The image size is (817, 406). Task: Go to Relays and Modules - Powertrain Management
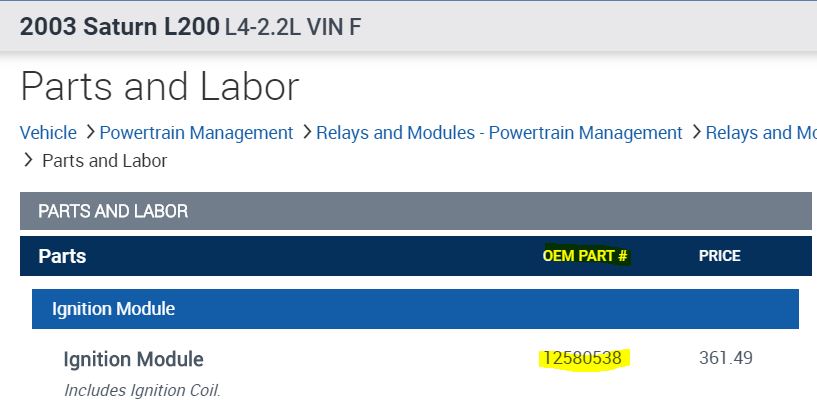coord(499,133)
